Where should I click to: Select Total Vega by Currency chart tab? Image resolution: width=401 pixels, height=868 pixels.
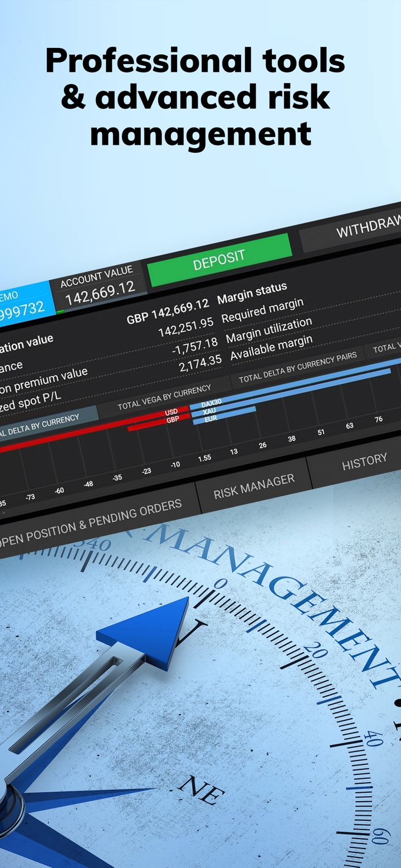click(x=164, y=397)
